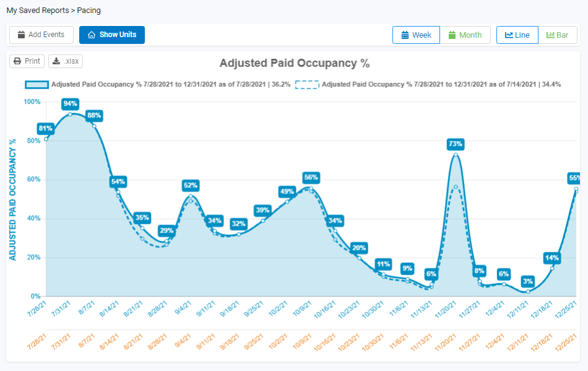This screenshot has width=588, height=371.
Task: Click the calendar icon on the Month button
Action: point(452,35)
